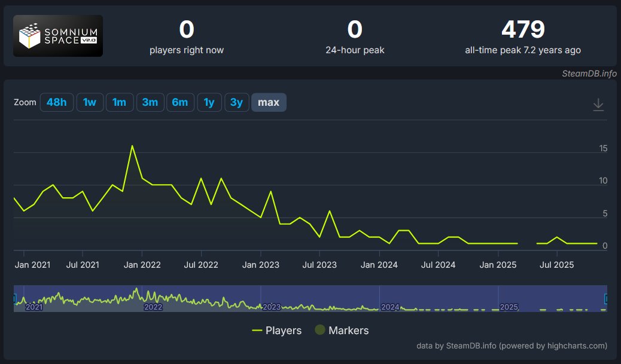
Task: Click the Jul 2021 x-axis label
Action: coord(83,265)
